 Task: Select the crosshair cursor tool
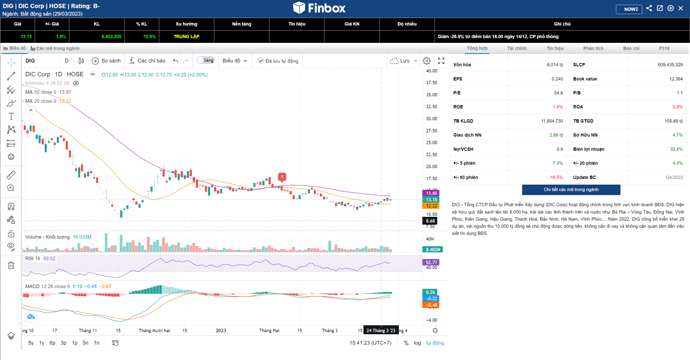11,63
